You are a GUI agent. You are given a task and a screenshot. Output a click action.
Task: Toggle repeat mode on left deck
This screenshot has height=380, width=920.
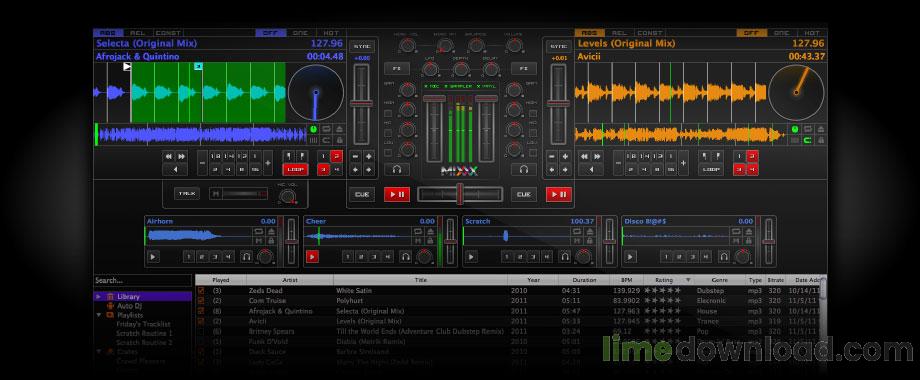(326, 128)
